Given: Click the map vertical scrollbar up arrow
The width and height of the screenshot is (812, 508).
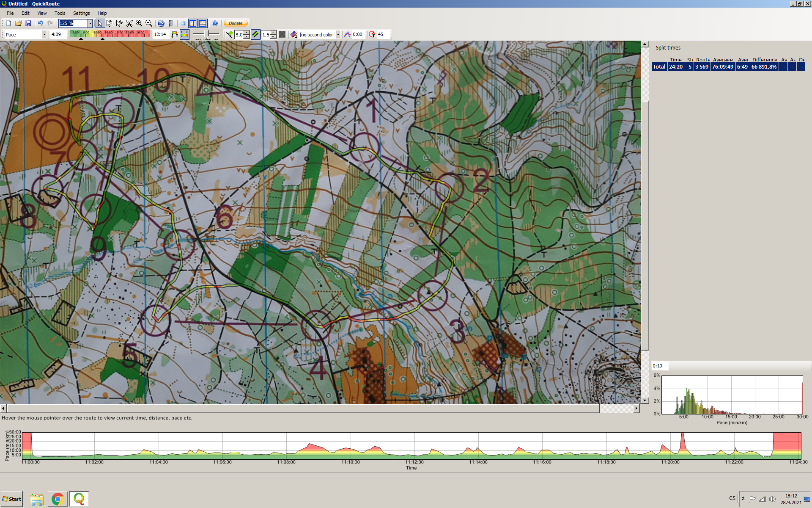Looking at the screenshot, I should click(x=645, y=44).
